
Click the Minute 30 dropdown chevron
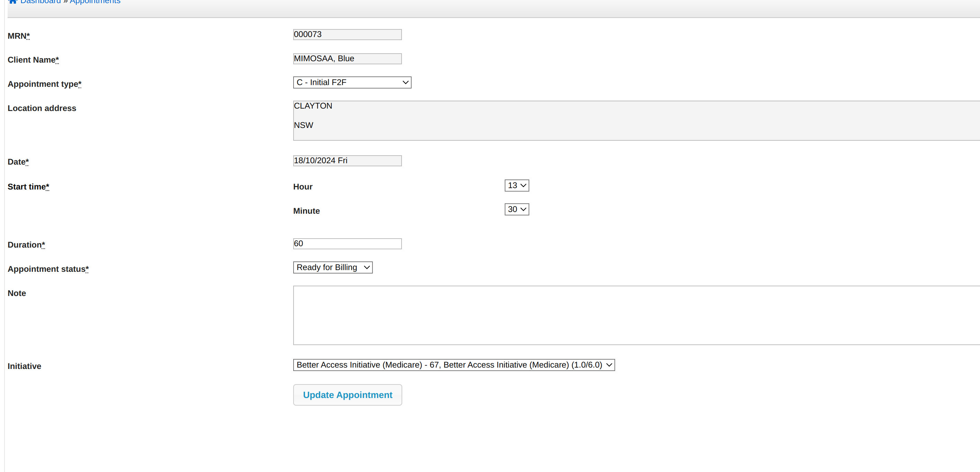pos(523,210)
